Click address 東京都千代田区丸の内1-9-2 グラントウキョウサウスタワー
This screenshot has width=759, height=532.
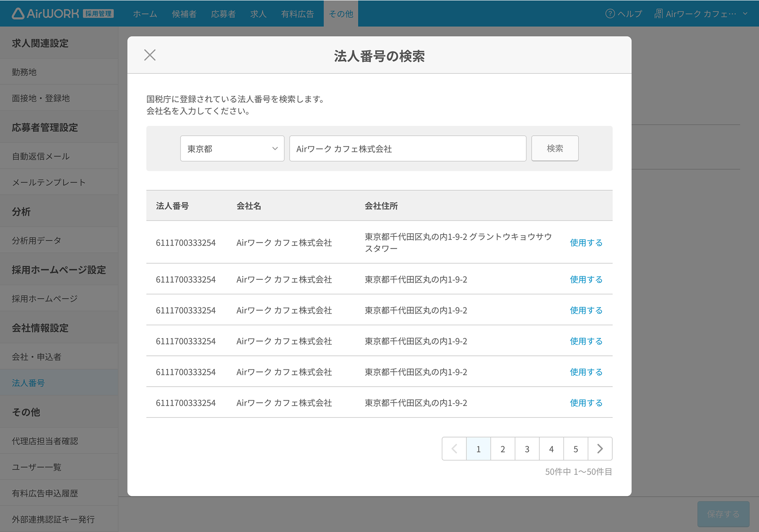(458, 242)
